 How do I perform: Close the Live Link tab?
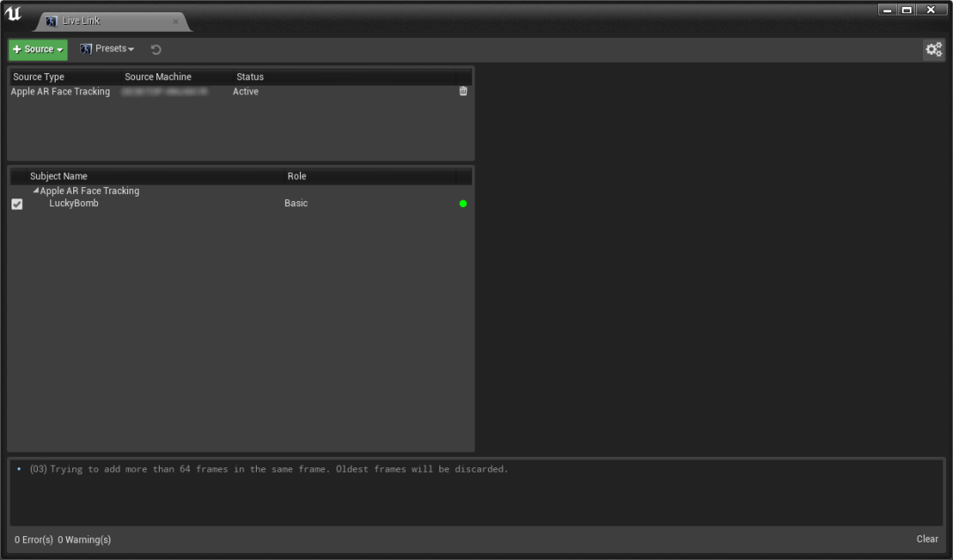coord(176,21)
